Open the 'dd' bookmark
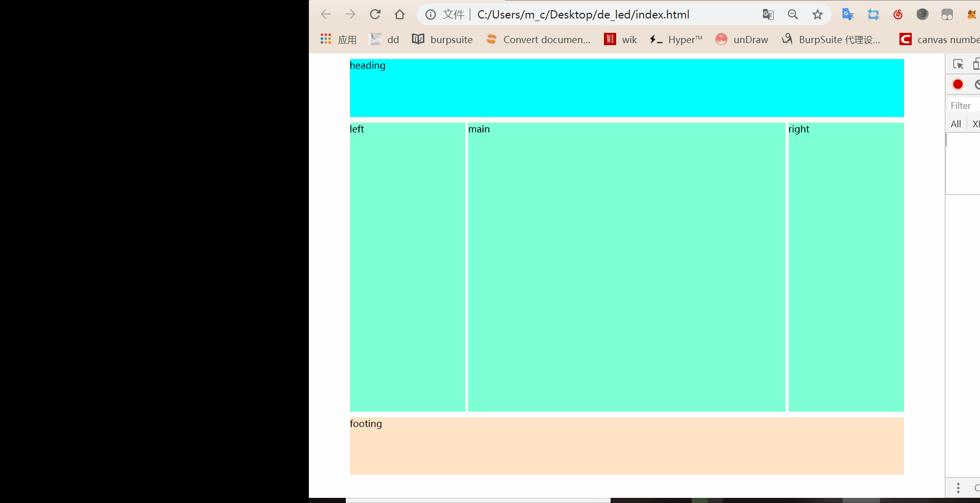Screen dimensions: 980x503 click(x=384, y=40)
